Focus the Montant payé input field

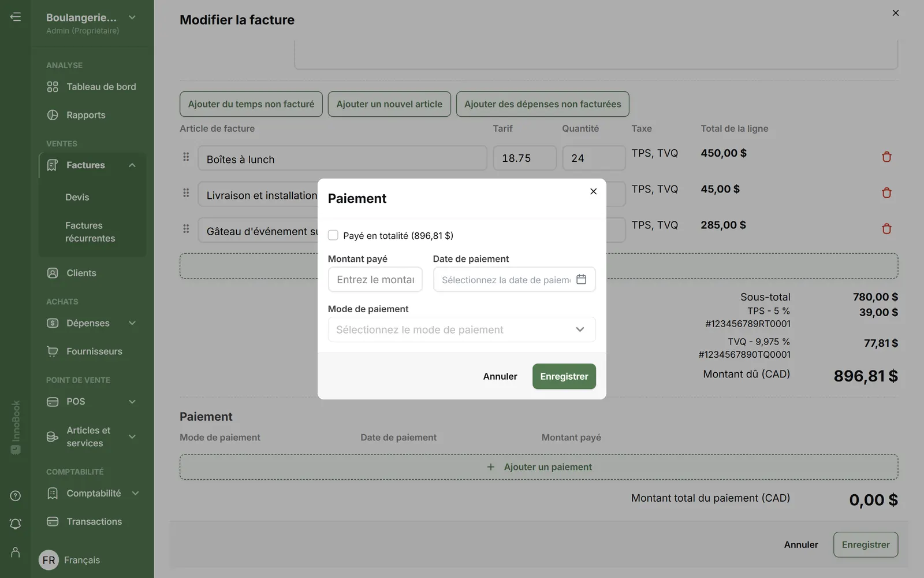tap(375, 279)
